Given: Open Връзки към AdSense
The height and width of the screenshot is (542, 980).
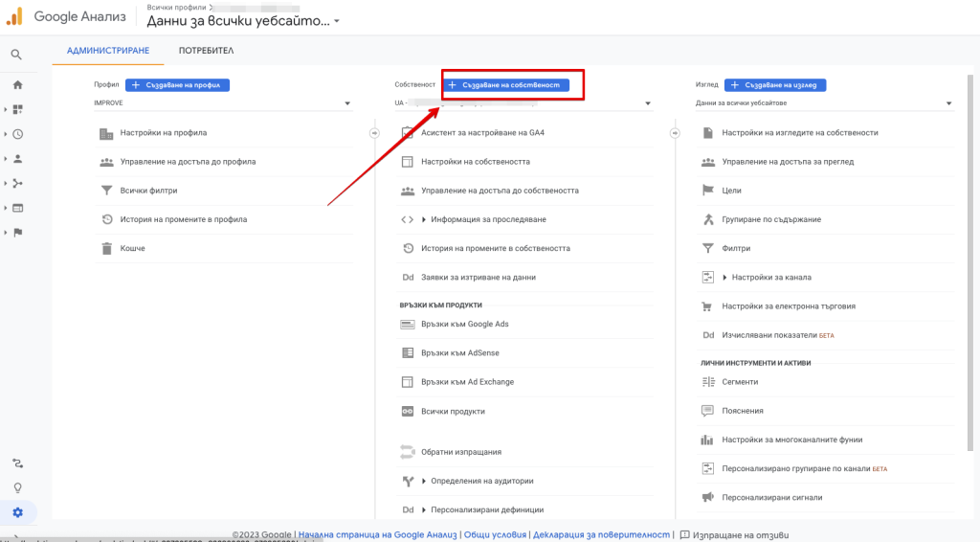Looking at the screenshot, I should point(460,353).
